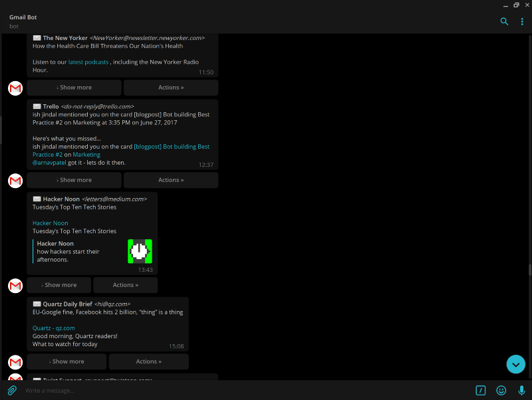Viewport: 532px width, 400px height.
Task: Click Gmail avatar beside the Hacker Noon message
Action: [15, 286]
